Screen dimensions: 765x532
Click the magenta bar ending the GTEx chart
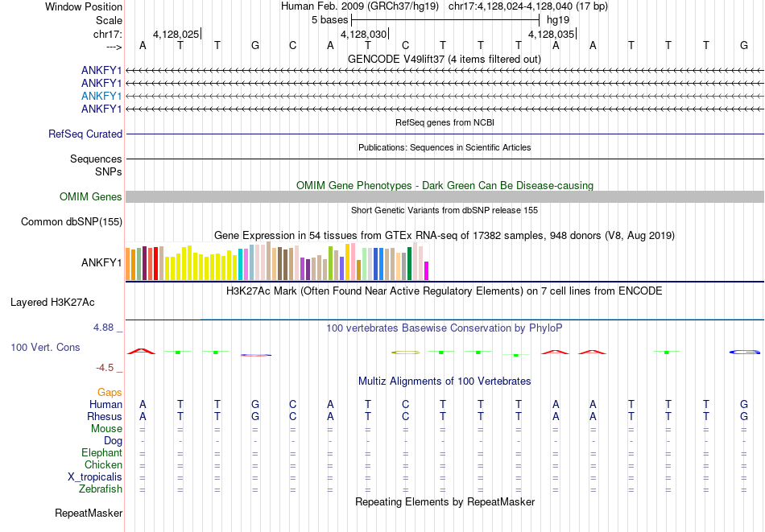(427, 271)
